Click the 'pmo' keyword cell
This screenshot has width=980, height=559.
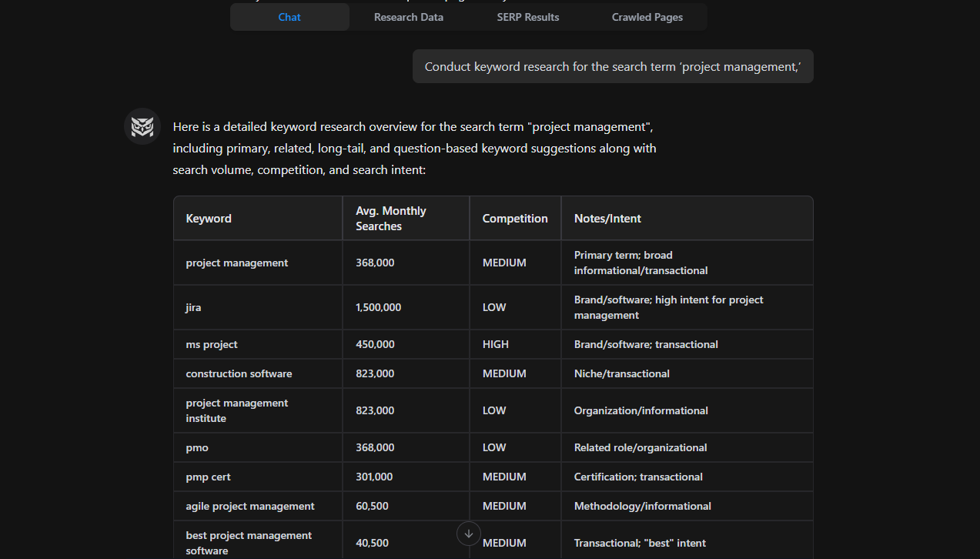(x=197, y=447)
